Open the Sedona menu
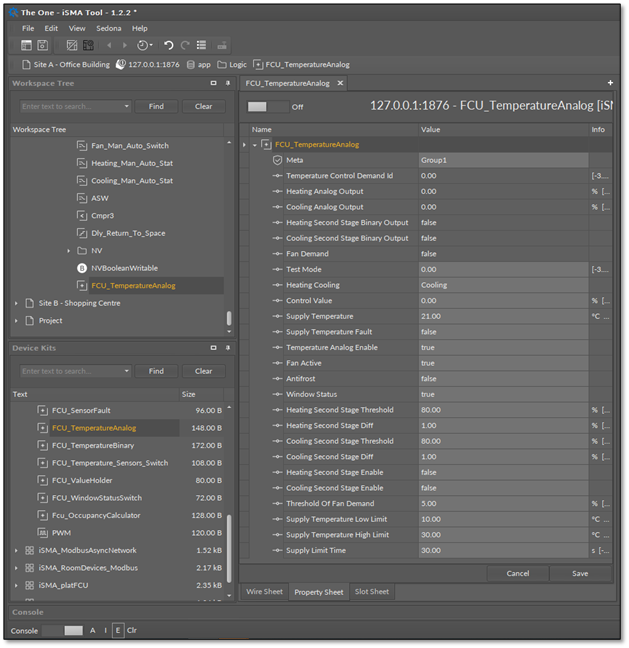 coord(108,28)
